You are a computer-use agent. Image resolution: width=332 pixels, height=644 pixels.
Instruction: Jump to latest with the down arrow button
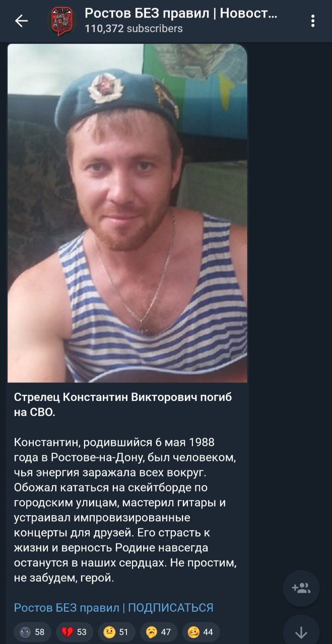coord(301,631)
